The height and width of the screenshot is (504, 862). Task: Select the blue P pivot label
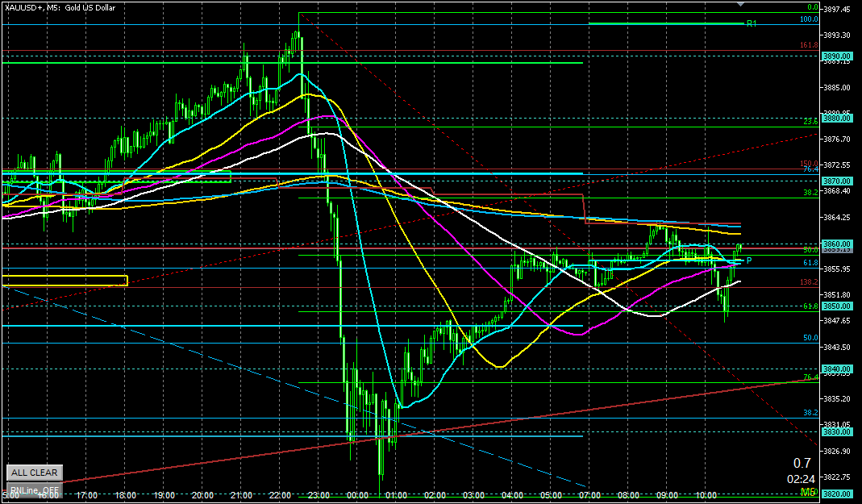(x=748, y=260)
